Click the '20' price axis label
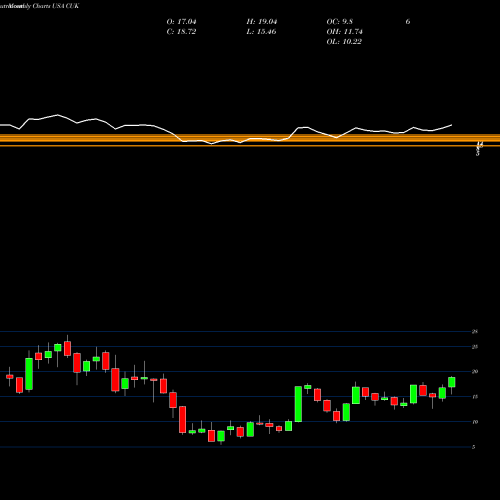This screenshot has height=500, width=500. pyautogui.click(x=475, y=372)
